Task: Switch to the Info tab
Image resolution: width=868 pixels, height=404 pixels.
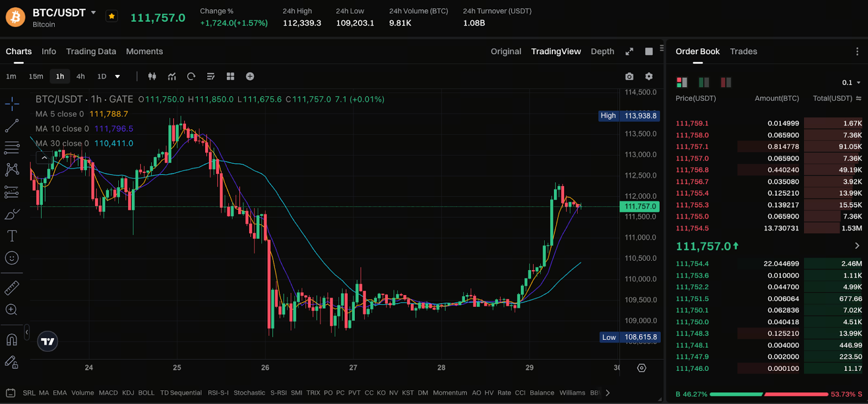Action: 49,52
